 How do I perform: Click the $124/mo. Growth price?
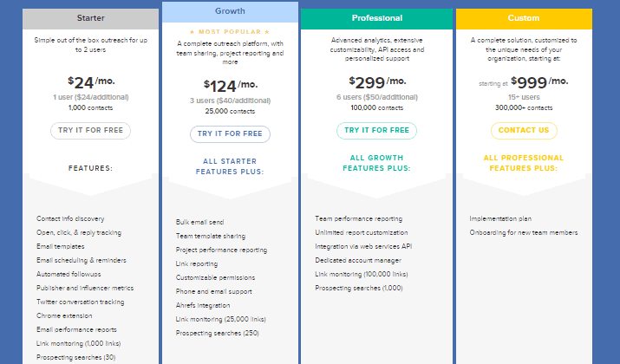pyautogui.click(x=231, y=86)
